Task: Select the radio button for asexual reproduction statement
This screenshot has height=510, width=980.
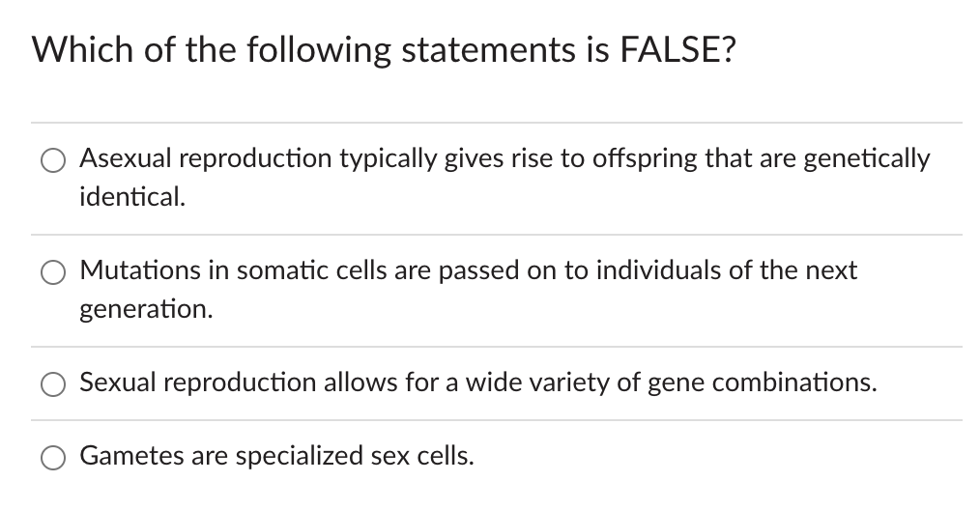Action: pos(53,160)
